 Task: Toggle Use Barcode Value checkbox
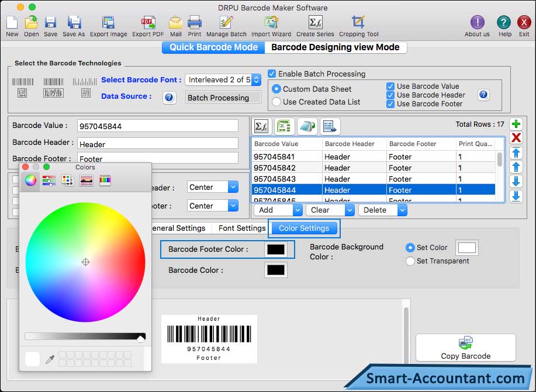tap(390, 86)
